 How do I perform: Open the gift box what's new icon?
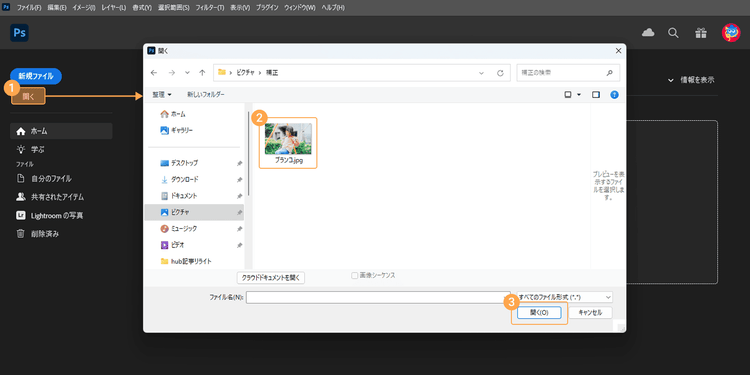pyautogui.click(x=701, y=33)
